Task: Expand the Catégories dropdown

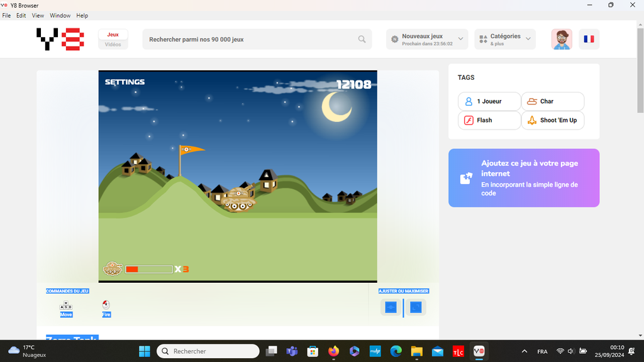Action: click(x=505, y=39)
